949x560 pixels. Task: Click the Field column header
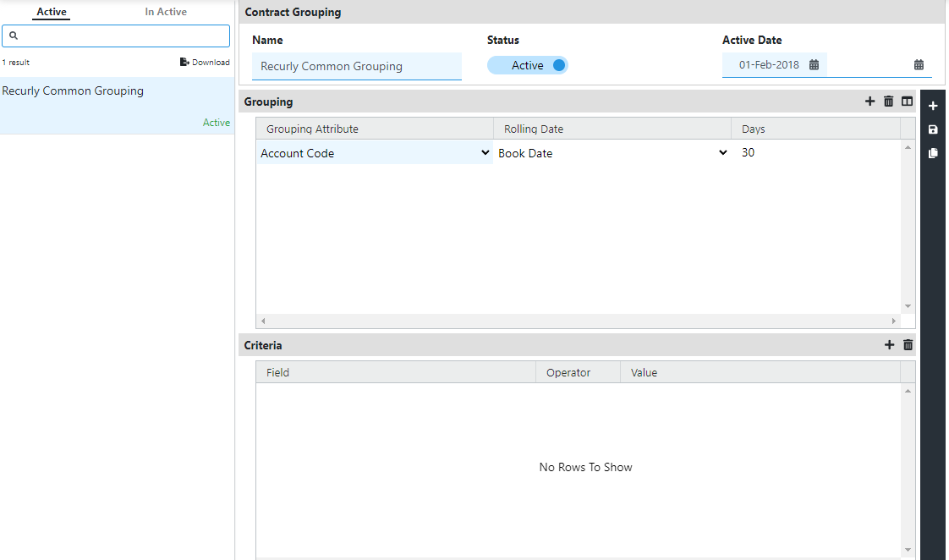tap(396, 372)
